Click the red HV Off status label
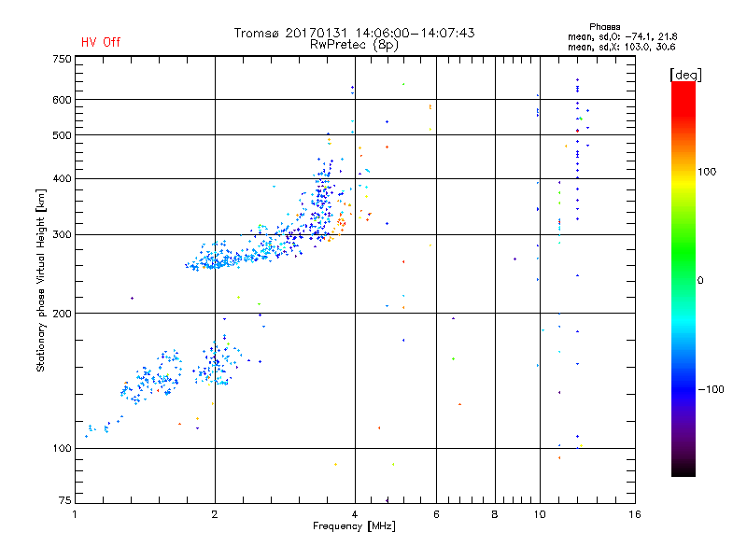The image size is (747, 560). click(100, 42)
